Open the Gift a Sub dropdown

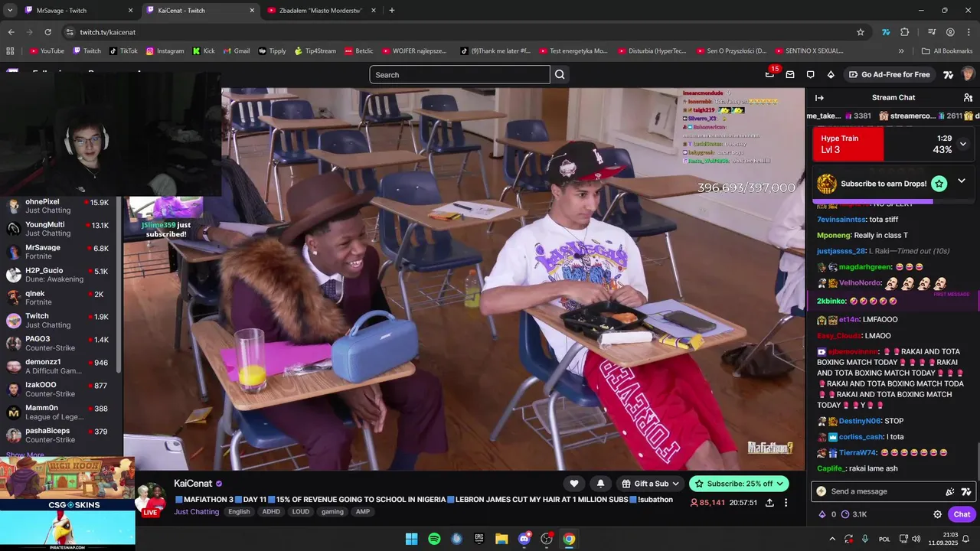(x=651, y=484)
